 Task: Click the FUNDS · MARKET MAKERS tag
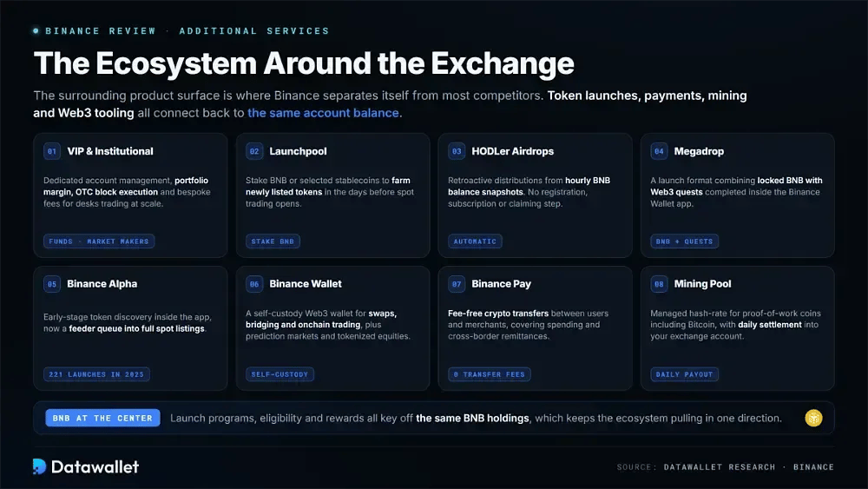coord(99,241)
